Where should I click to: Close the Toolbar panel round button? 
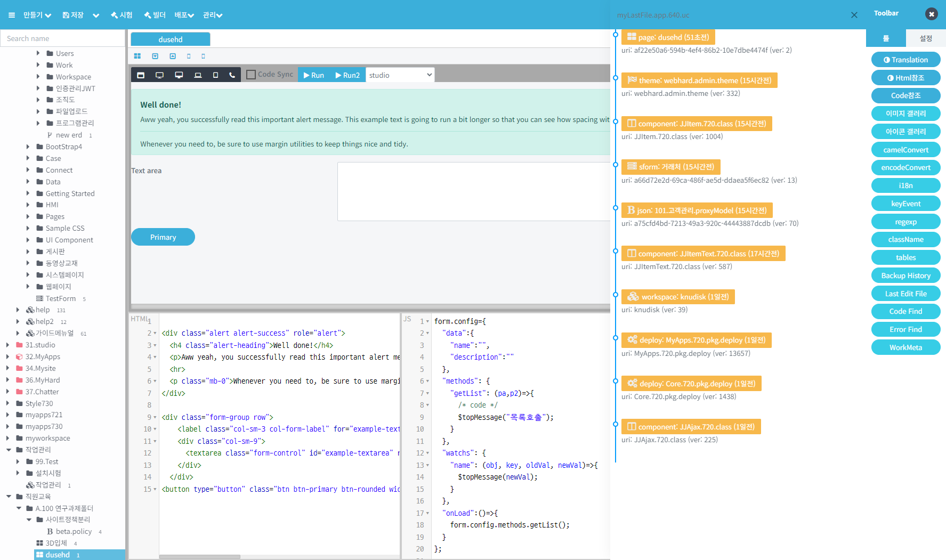(932, 14)
